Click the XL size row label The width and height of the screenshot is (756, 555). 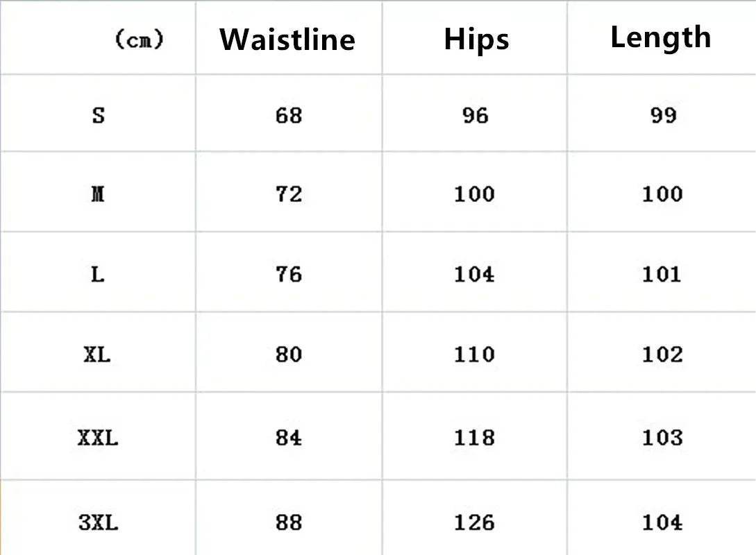tap(97, 355)
